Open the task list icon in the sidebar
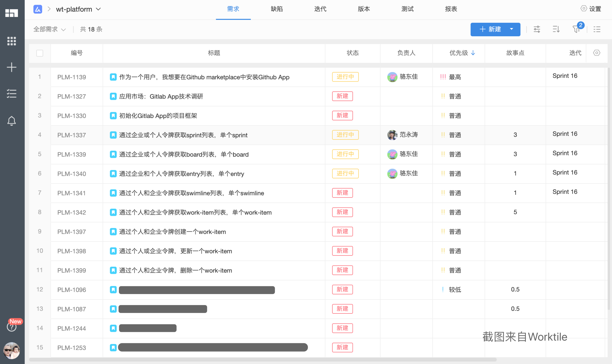 pos(11,93)
